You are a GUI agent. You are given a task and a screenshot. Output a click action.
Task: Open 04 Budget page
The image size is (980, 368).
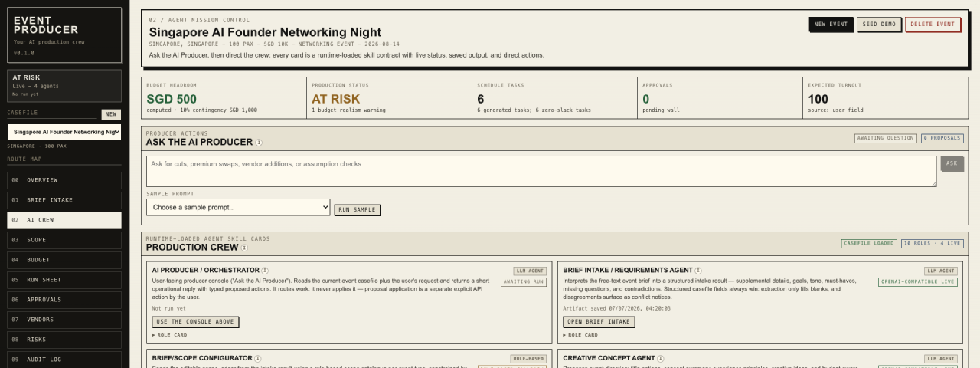tap(64, 260)
